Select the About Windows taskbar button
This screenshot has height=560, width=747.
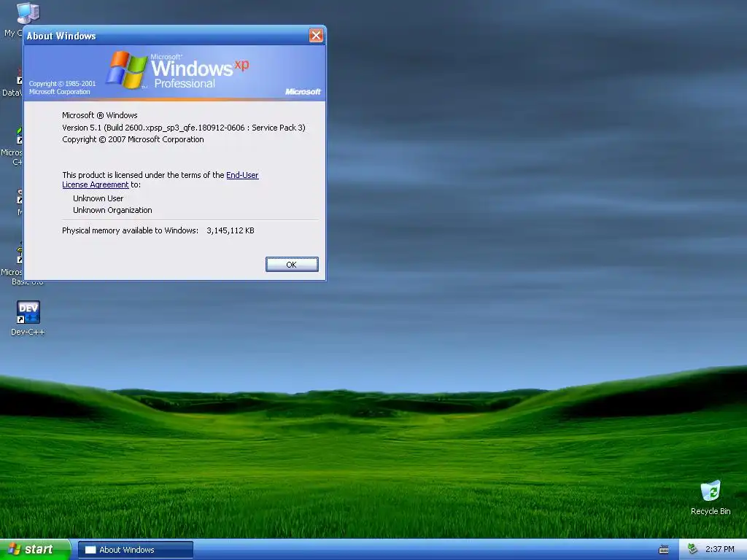pyautogui.click(x=135, y=550)
